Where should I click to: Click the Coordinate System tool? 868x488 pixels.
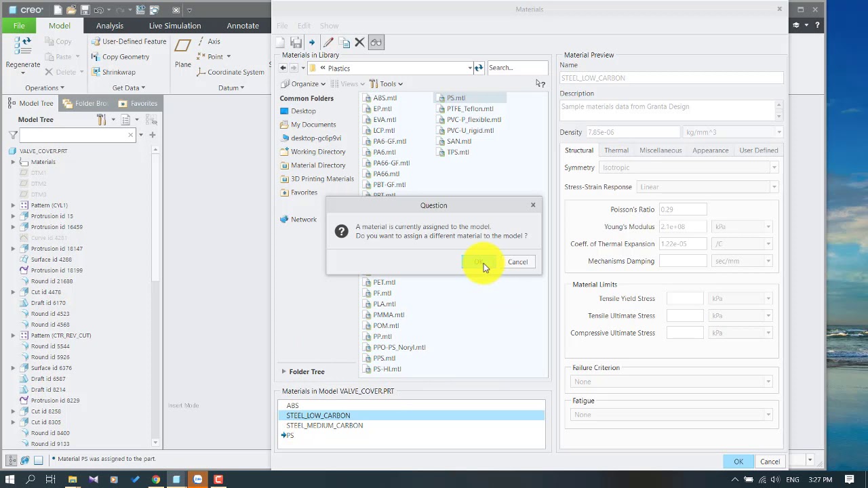point(231,72)
